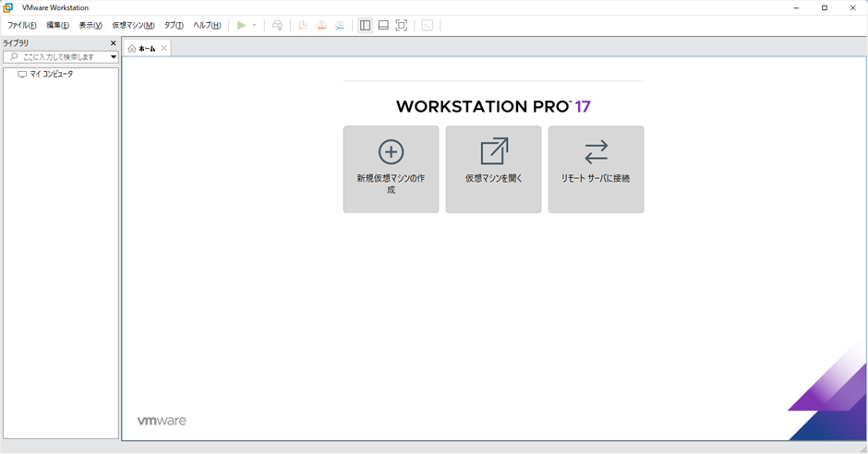This screenshot has width=868, height=454.
Task: Open the ファイル menu
Action: point(22,26)
